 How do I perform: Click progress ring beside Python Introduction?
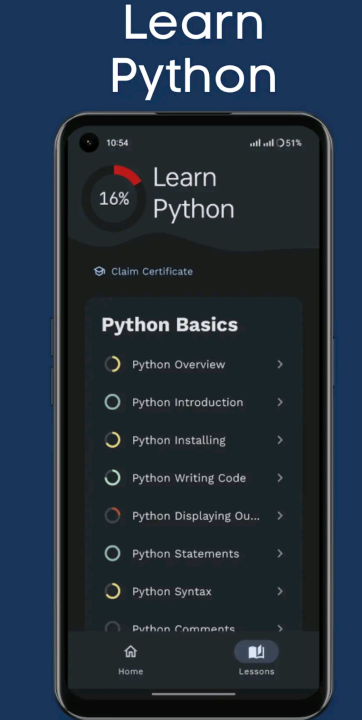point(113,402)
